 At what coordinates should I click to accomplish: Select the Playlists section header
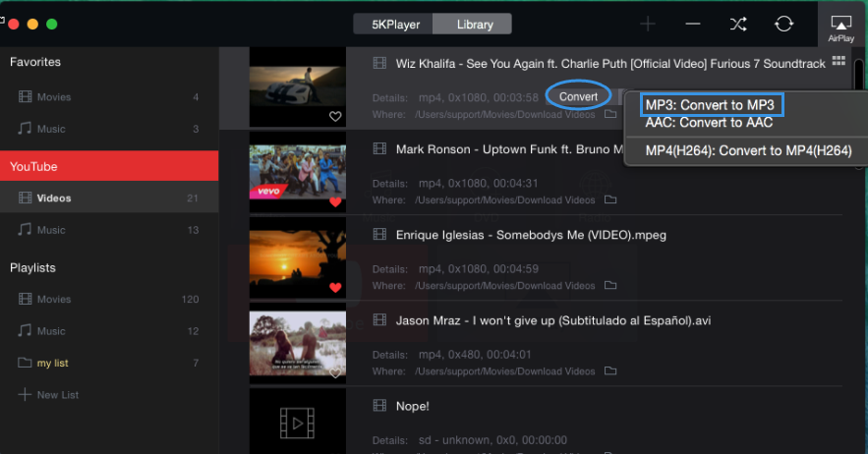coord(32,268)
